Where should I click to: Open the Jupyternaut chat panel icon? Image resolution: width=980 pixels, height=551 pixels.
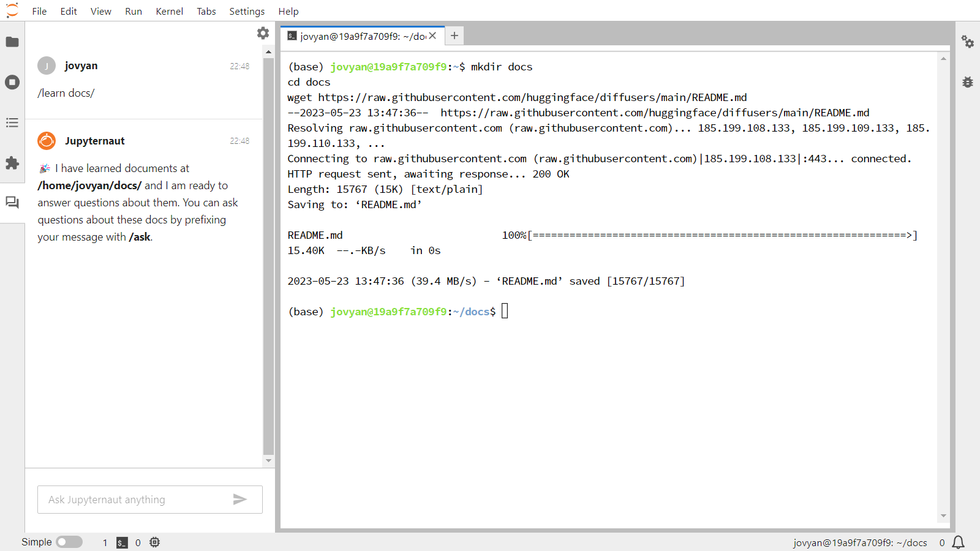click(12, 203)
